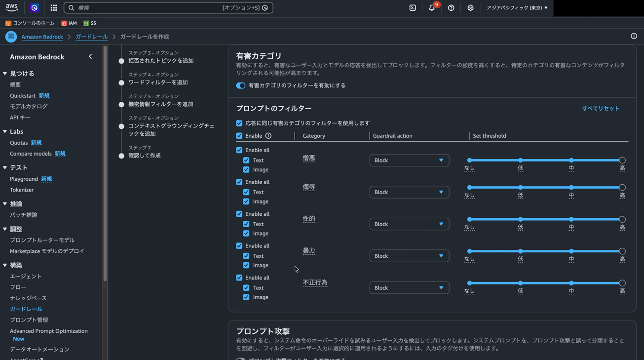Open API キー in the sidebar
The width and height of the screenshot is (644, 360).
(20, 118)
